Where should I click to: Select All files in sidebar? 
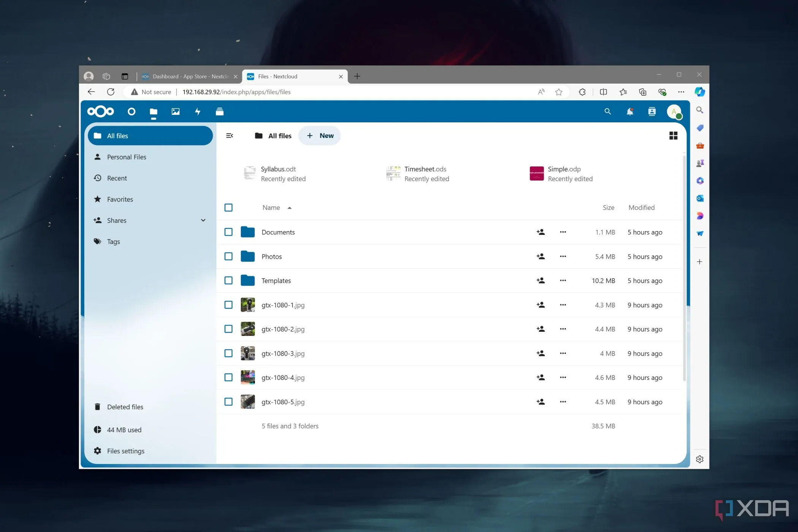150,136
